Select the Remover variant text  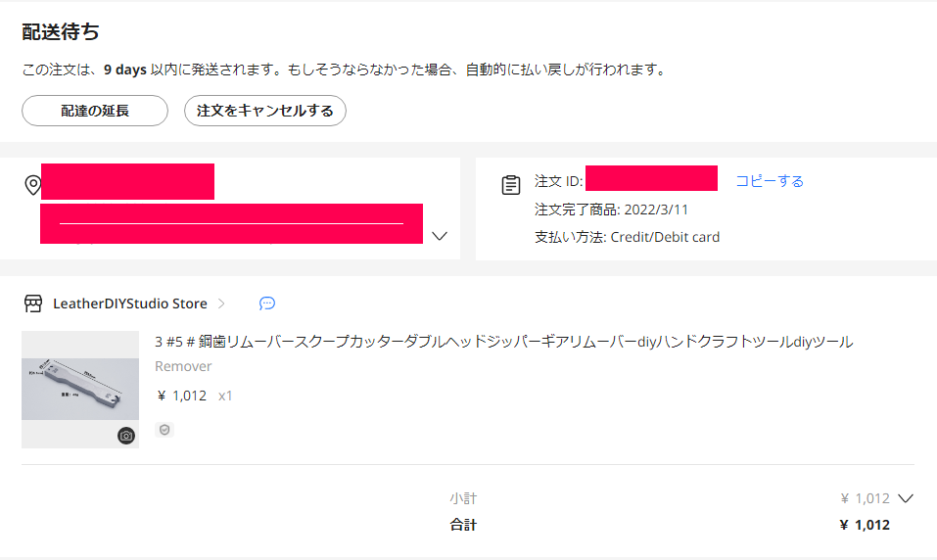(x=183, y=366)
